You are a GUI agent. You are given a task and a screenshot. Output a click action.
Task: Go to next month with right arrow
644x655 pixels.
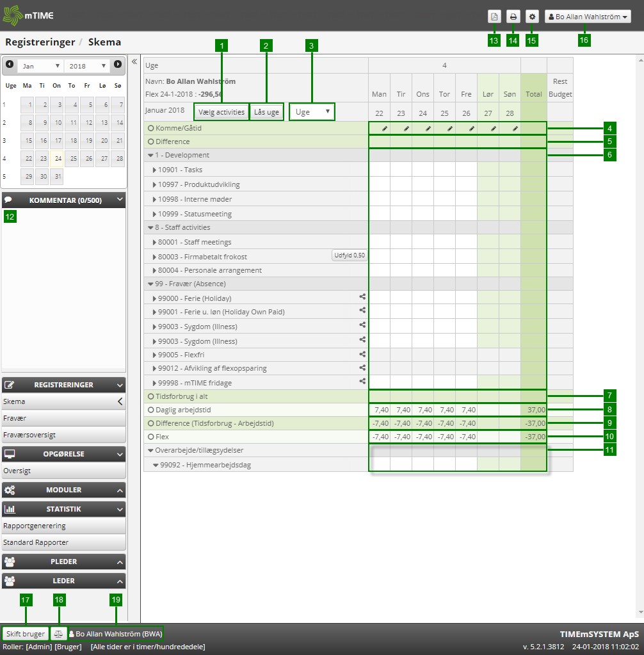click(118, 65)
